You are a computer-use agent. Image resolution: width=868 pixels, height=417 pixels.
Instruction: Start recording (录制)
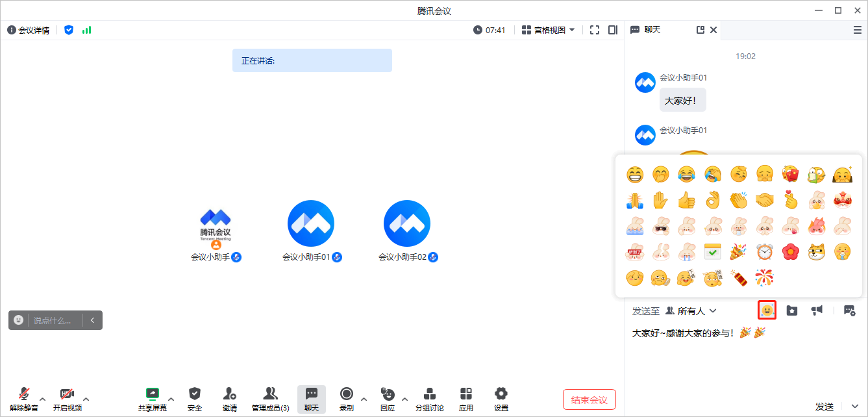tap(347, 399)
